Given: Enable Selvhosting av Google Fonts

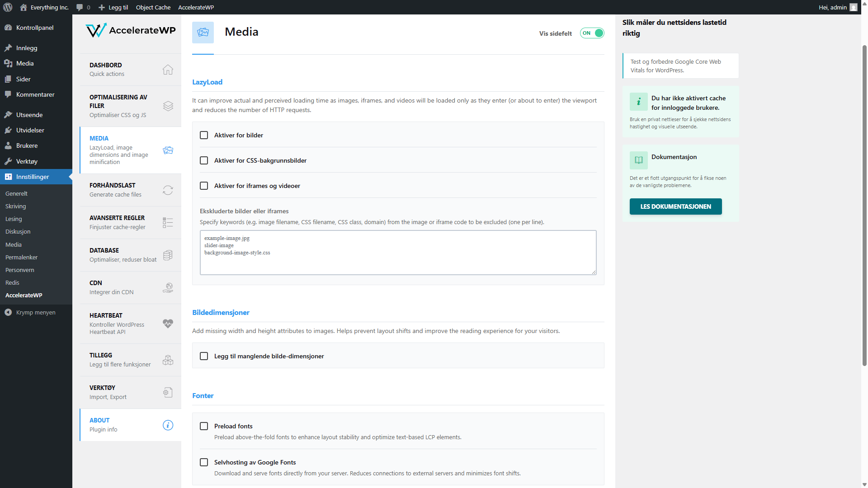Looking at the screenshot, I should pyautogui.click(x=204, y=462).
